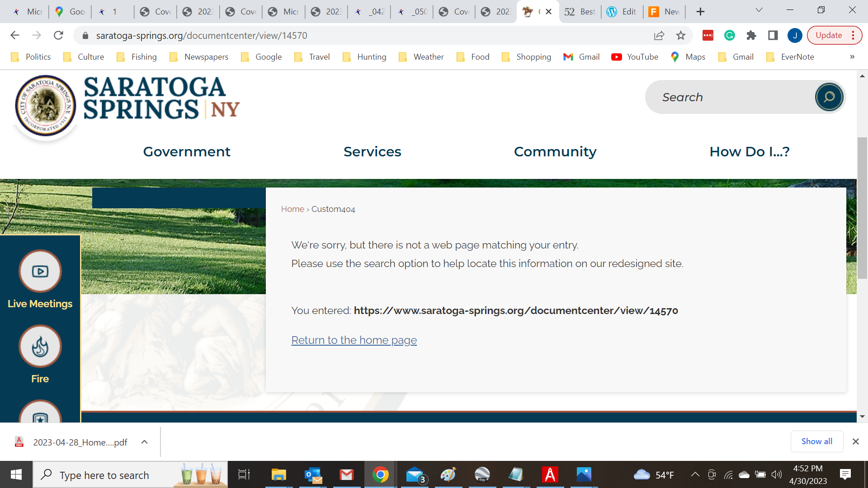The image size is (868, 488).
Task: Click the page vertical scrollbar thumb
Action: click(862, 208)
